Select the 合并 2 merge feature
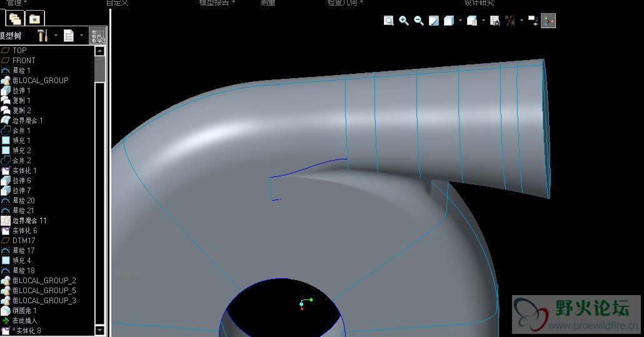644x337 pixels. pos(16,161)
